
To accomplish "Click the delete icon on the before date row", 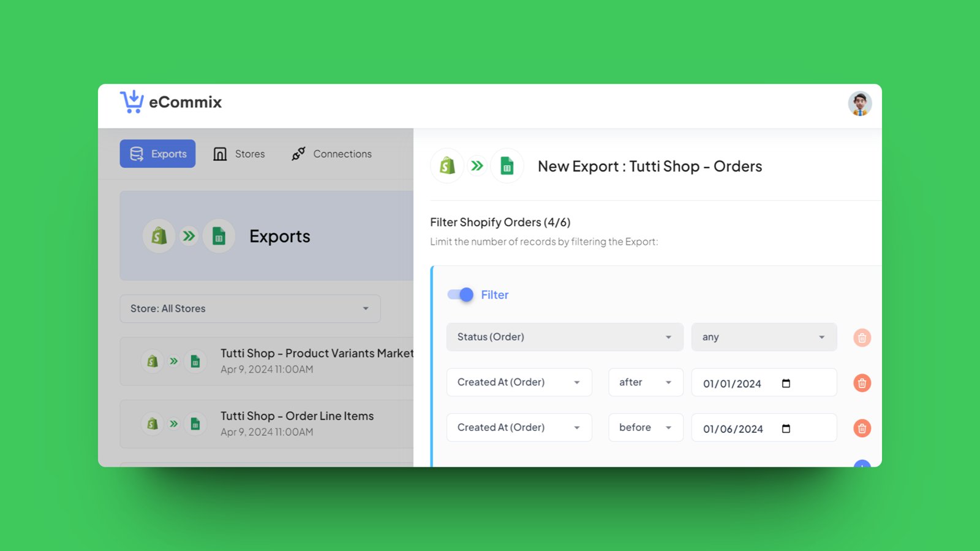I will 862,428.
